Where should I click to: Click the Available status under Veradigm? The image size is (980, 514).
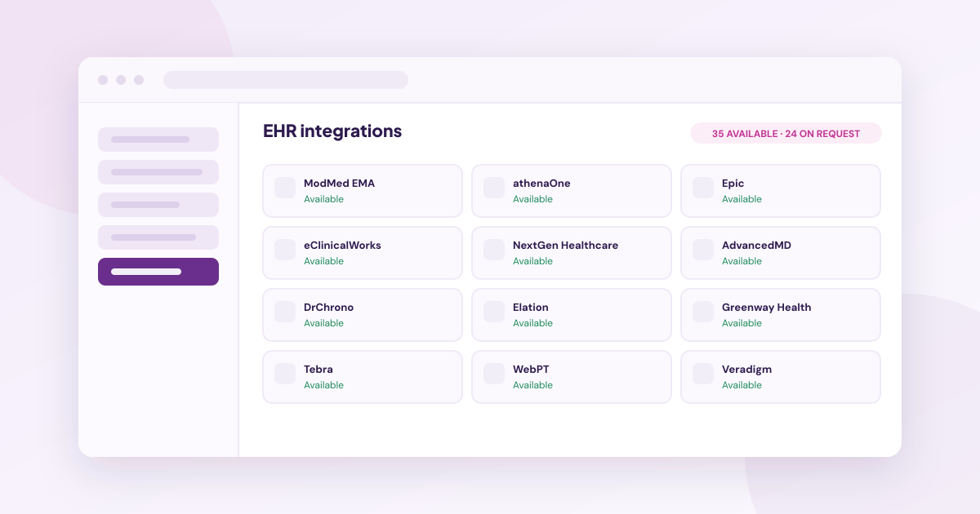pyautogui.click(x=742, y=385)
